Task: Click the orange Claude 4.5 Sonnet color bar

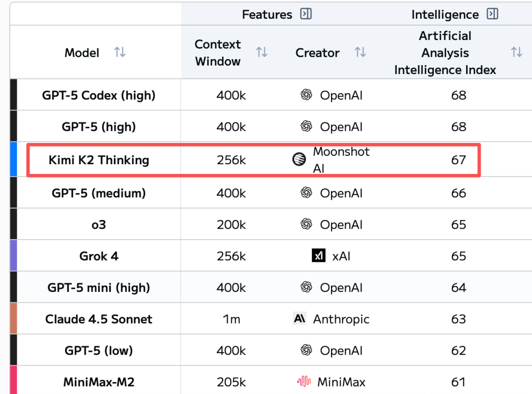Action: coord(13,319)
